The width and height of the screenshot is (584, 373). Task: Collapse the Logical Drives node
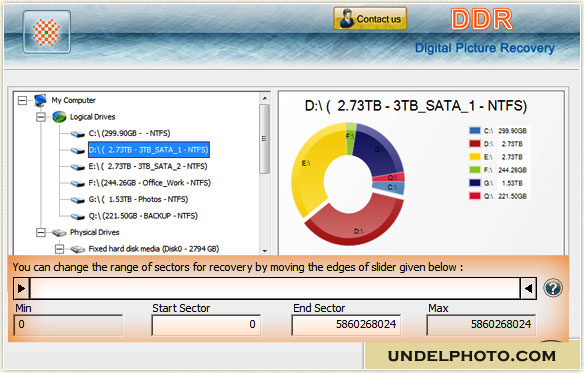[41, 117]
